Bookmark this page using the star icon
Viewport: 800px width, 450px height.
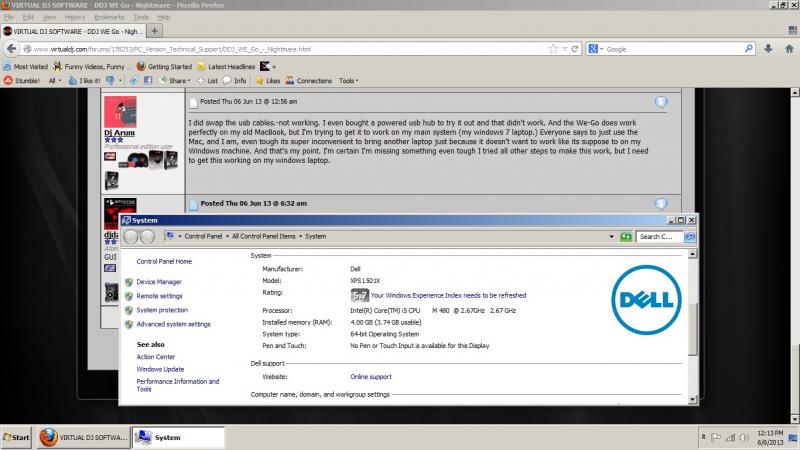[553, 49]
